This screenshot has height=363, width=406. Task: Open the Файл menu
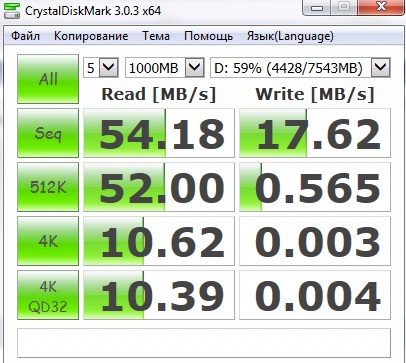[25, 36]
